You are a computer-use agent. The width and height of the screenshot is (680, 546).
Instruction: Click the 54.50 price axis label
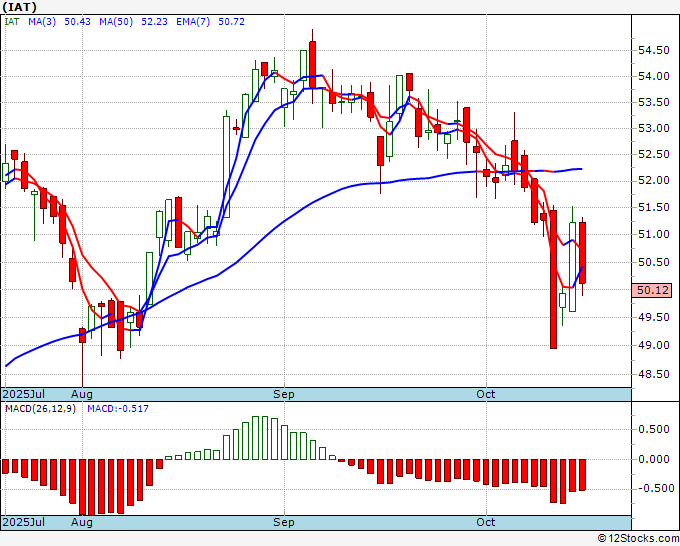(654, 51)
